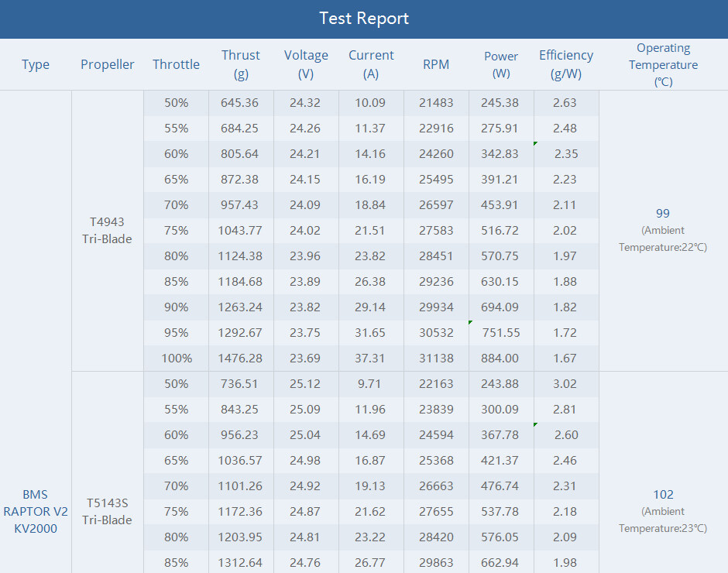
Task: Select the BMS RAPTOR V2 KV2000 type cell
Action: (x=36, y=511)
